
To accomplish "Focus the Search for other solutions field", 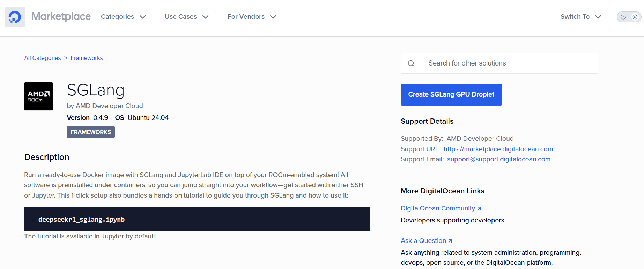I will [499, 63].
